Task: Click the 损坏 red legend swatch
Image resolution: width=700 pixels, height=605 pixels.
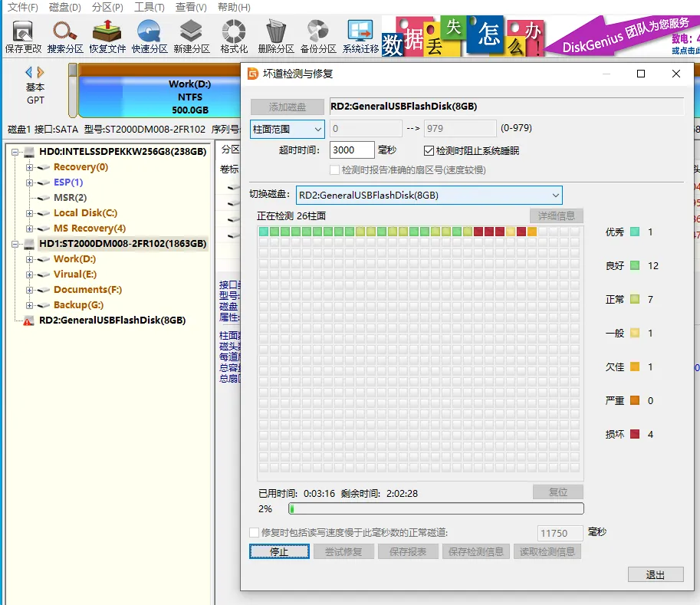Action: point(635,434)
